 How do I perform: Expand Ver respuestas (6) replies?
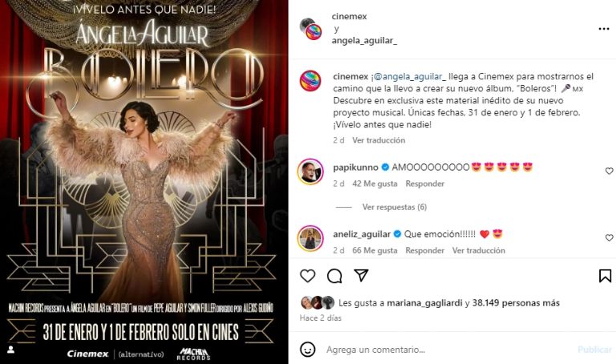[395, 207]
